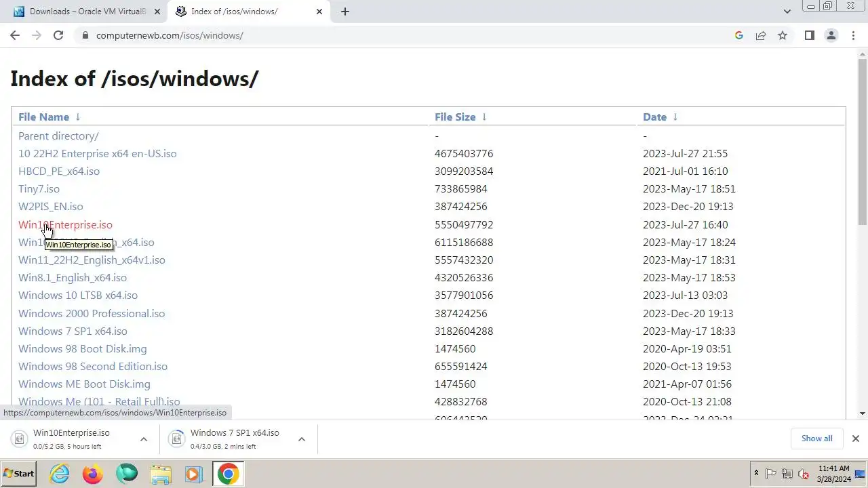Click the browser forward arrow

[x=37, y=35]
